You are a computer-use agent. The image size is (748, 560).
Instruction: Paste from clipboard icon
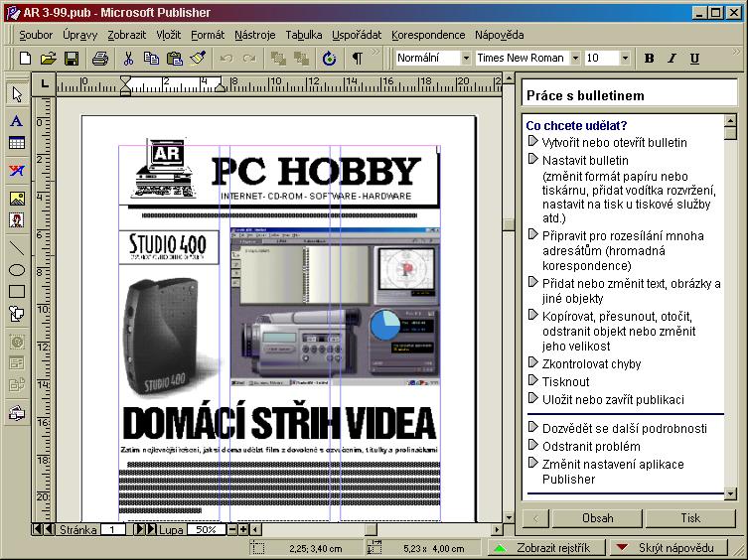(175, 59)
